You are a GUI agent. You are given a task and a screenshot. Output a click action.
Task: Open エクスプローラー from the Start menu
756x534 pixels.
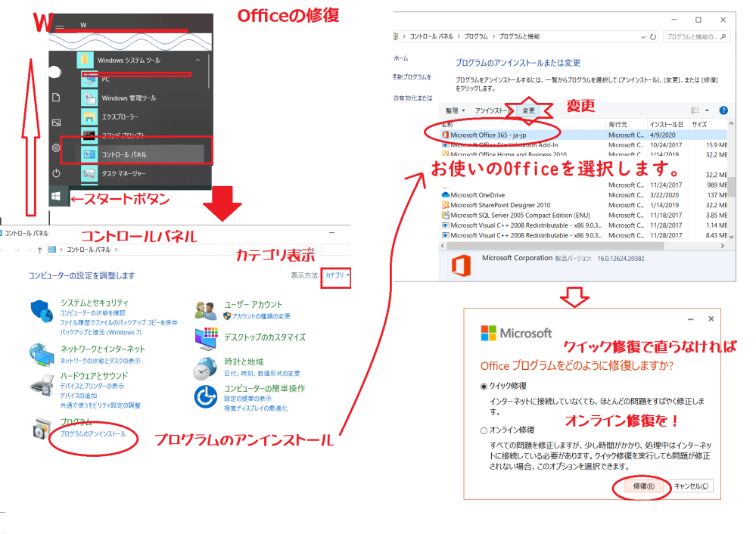pos(120,117)
